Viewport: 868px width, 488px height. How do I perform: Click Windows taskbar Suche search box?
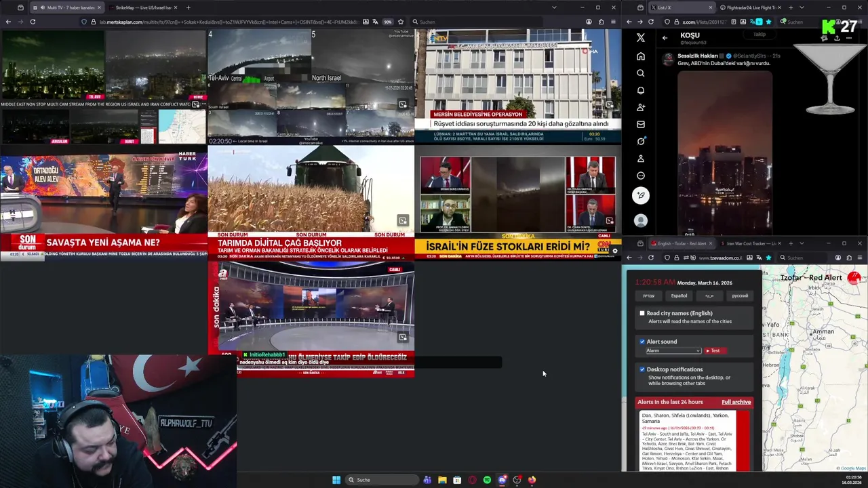coord(380,480)
